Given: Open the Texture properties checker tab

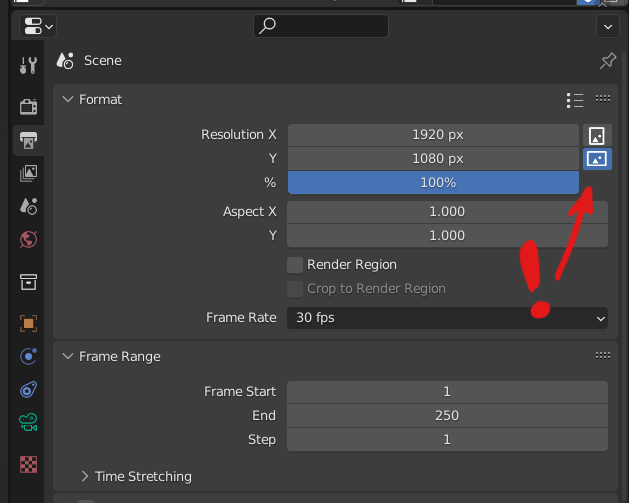Looking at the screenshot, I should coord(28,464).
